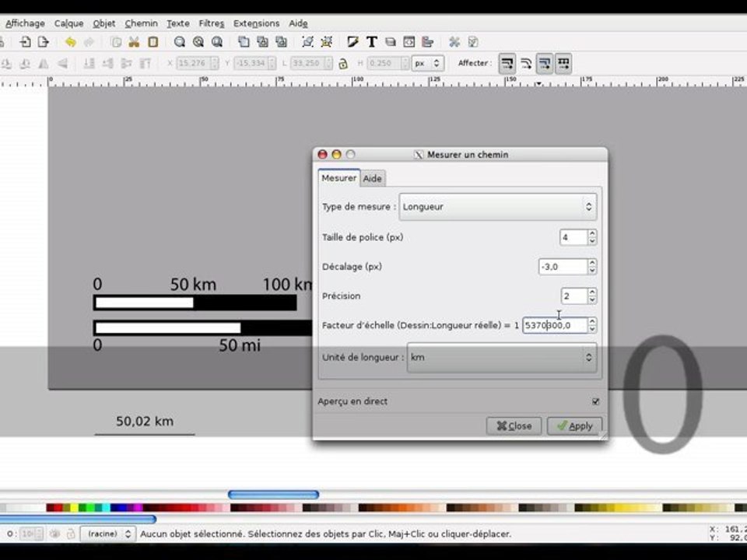Open the Layers dialog icon
The width and height of the screenshot is (747, 560).
tap(391, 42)
